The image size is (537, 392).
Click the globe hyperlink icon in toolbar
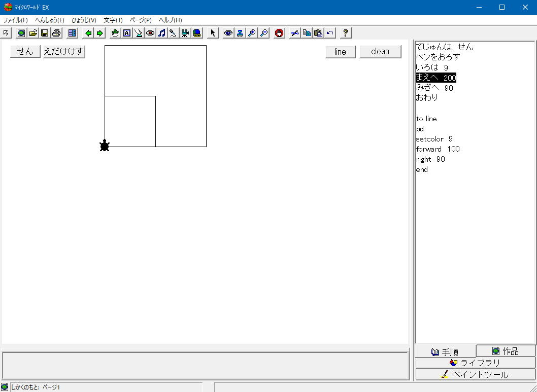point(196,33)
